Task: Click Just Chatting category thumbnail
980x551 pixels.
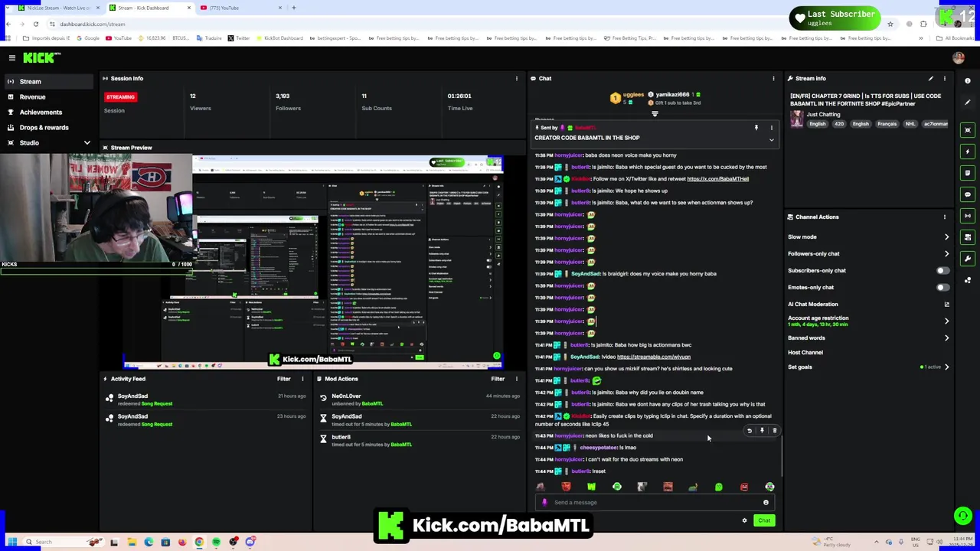Action: pos(797,119)
